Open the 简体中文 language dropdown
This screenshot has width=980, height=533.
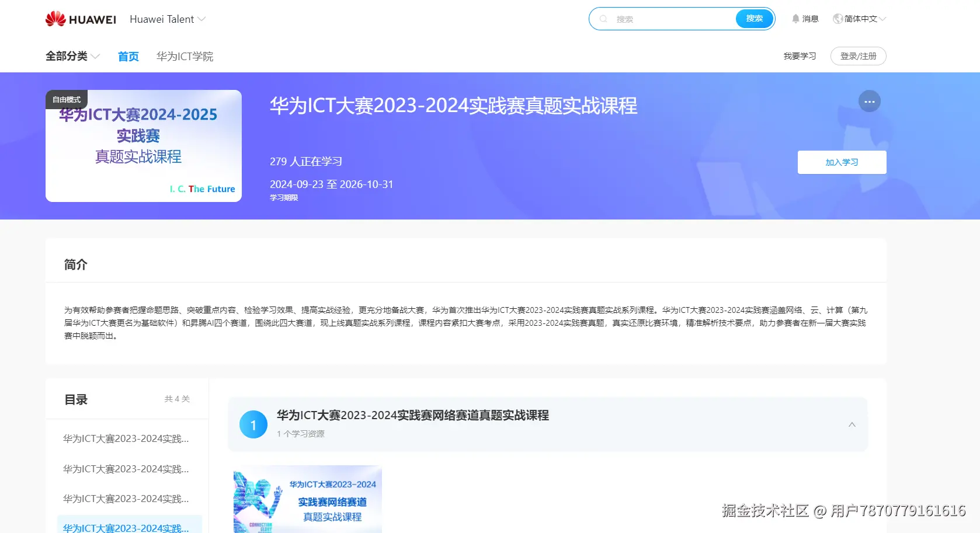coord(860,19)
